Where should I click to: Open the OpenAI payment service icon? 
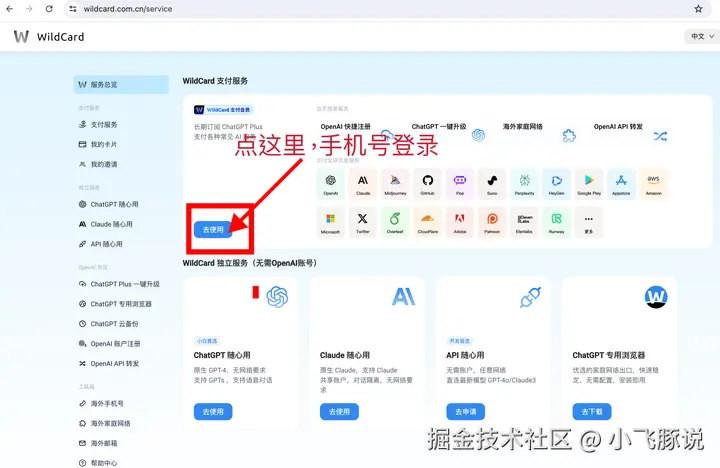(331, 184)
